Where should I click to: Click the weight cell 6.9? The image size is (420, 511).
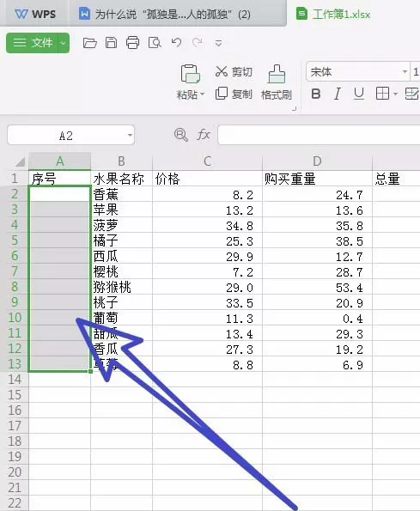tap(317, 364)
